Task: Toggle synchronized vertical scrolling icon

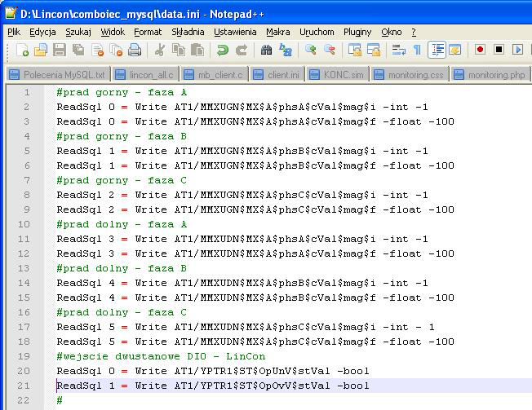Action: click(355, 51)
